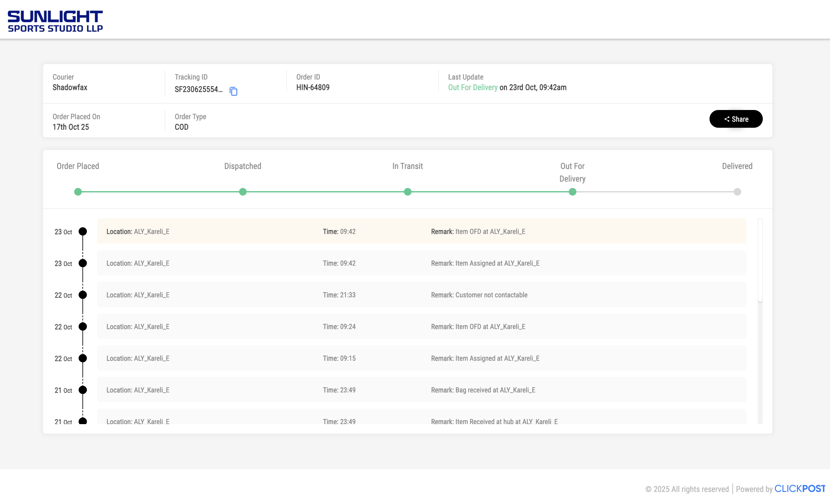
Task: Click the green Out For Delivery status text
Action: (x=472, y=87)
